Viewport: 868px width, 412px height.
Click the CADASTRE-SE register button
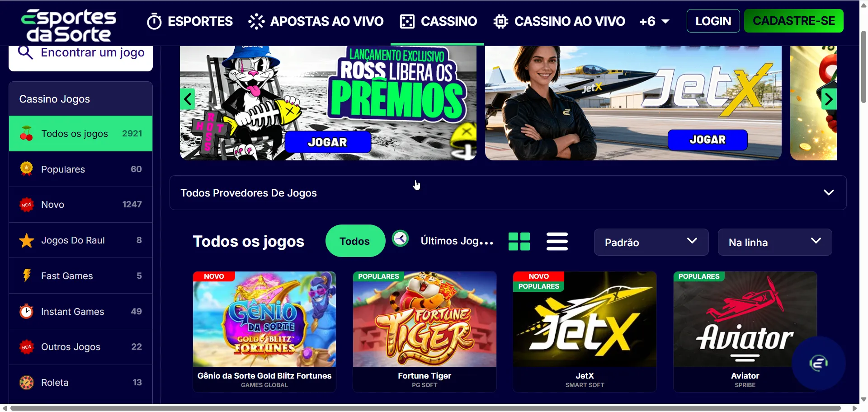794,21
